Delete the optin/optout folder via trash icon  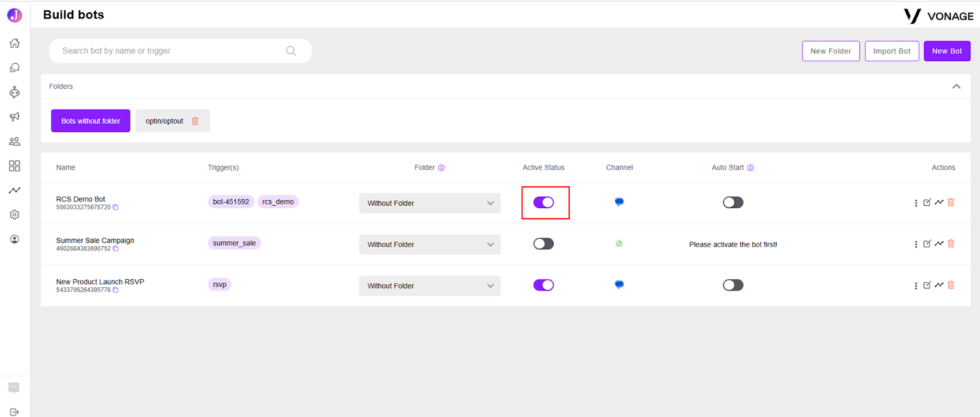195,121
